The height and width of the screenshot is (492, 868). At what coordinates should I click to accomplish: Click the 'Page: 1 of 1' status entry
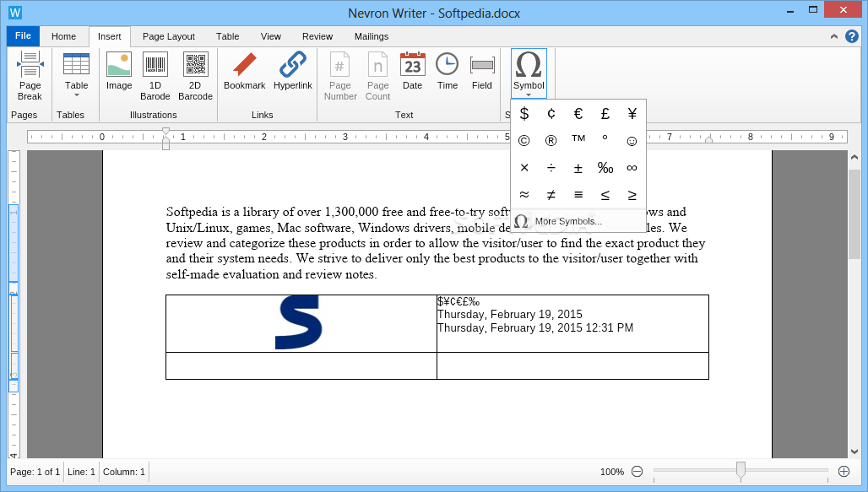35,472
